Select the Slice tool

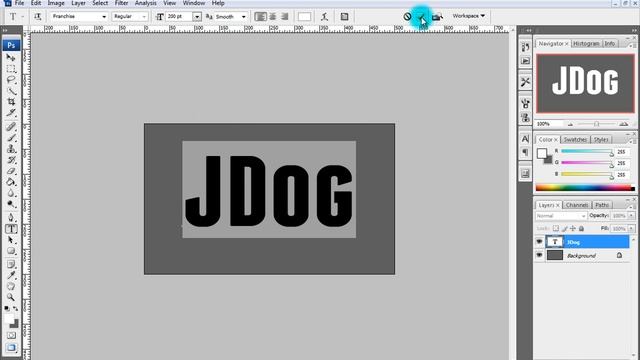click(11, 113)
